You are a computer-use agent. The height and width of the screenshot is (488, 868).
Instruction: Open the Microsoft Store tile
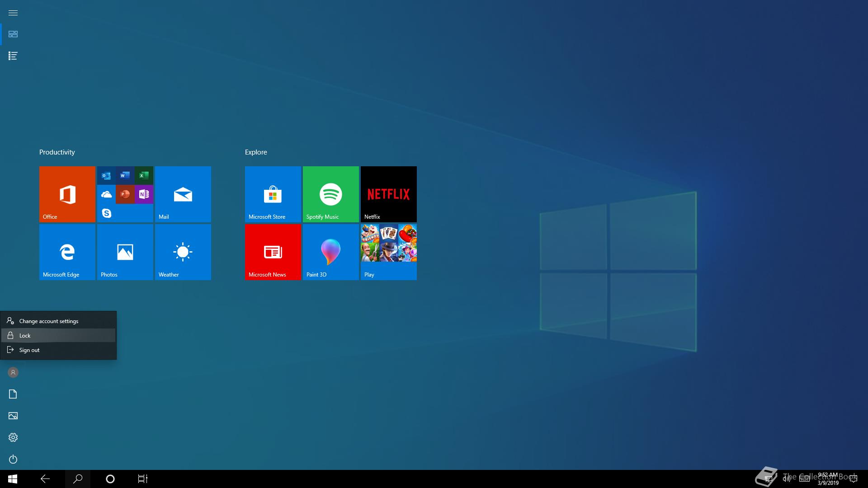tap(273, 194)
